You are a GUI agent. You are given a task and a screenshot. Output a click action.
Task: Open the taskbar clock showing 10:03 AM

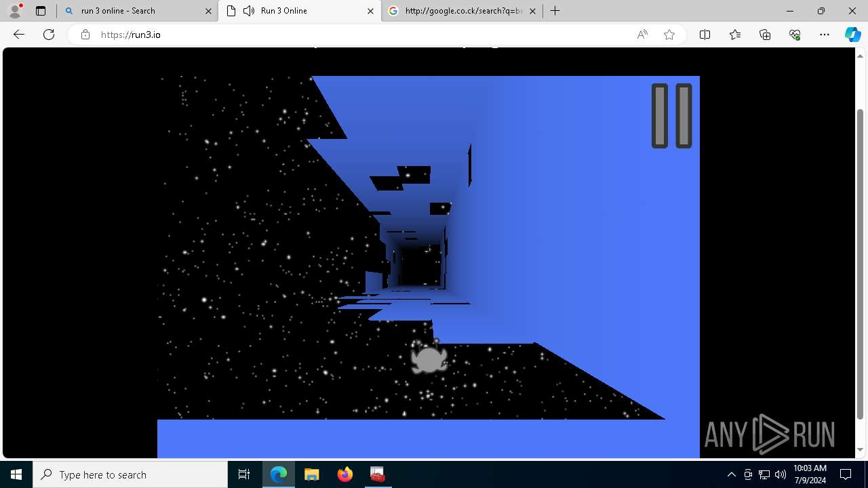pos(810,474)
